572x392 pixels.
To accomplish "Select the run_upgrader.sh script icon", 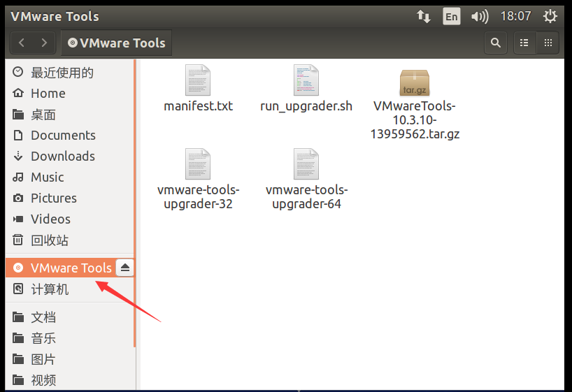I will point(306,80).
